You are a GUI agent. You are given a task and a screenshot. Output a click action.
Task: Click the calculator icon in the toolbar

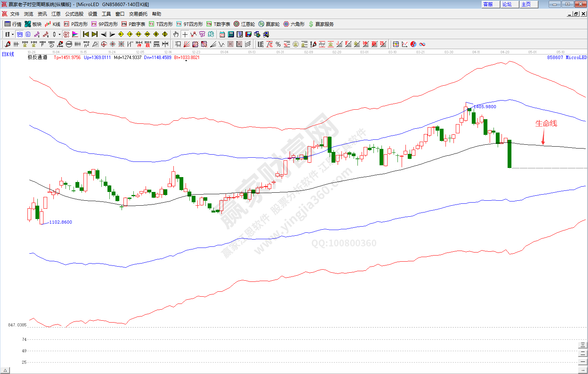click(x=231, y=34)
